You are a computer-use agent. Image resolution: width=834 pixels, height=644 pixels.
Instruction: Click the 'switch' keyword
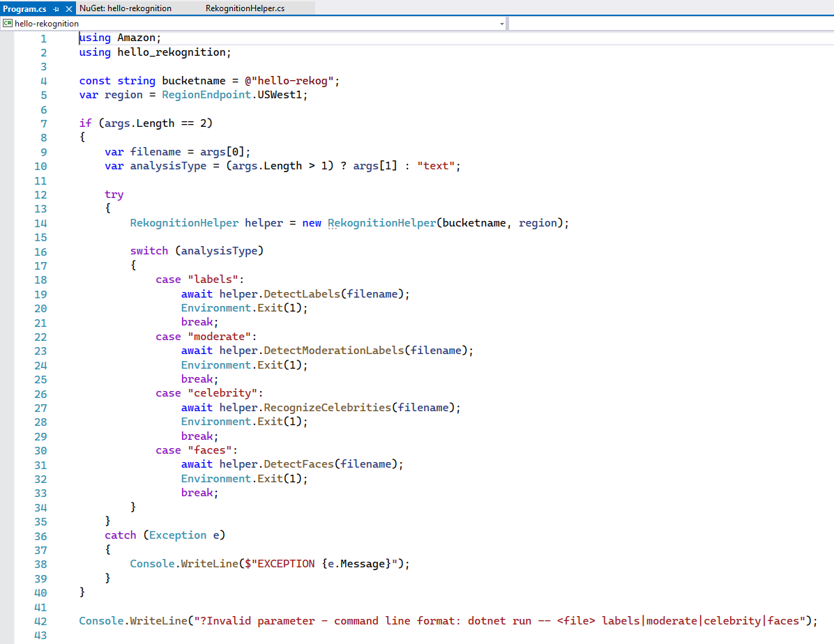point(149,251)
